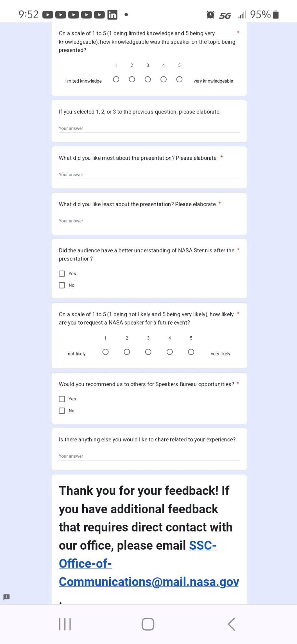Check No for better understanding of NASA Stennis
The width and height of the screenshot is (297, 644).
(x=62, y=285)
